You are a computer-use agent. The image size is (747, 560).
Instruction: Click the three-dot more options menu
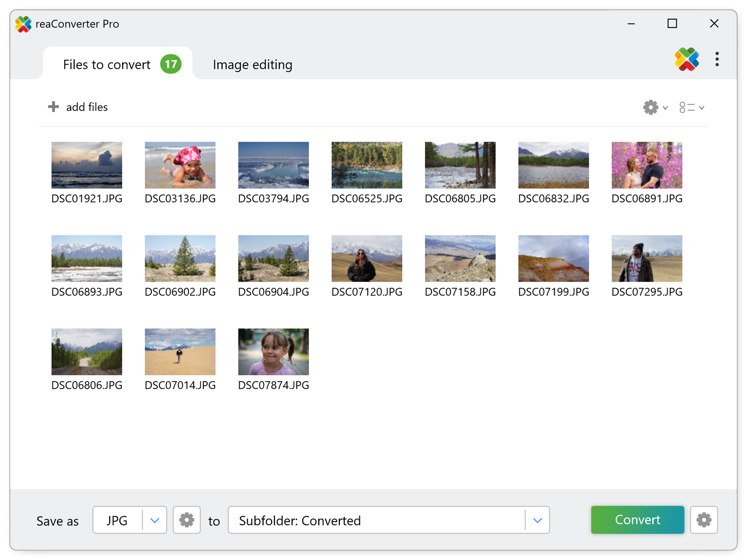[x=717, y=59]
